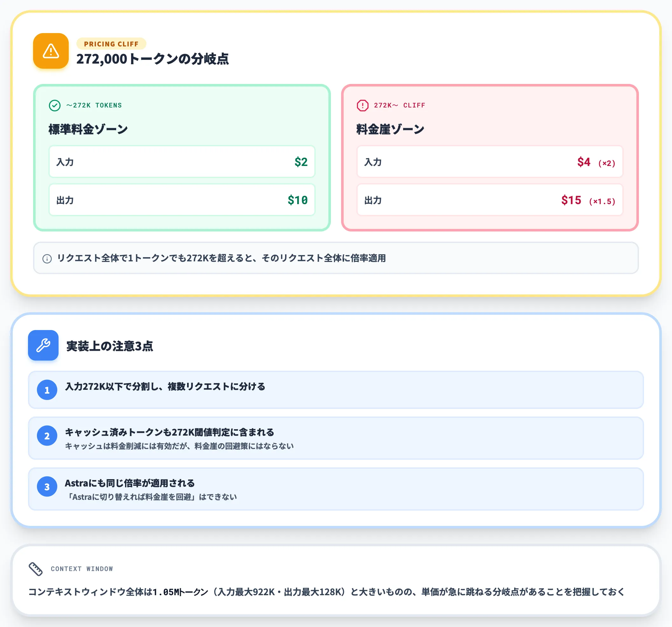Click the $15 output price
This screenshot has width=672, height=627.
pyautogui.click(x=571, y=200)
